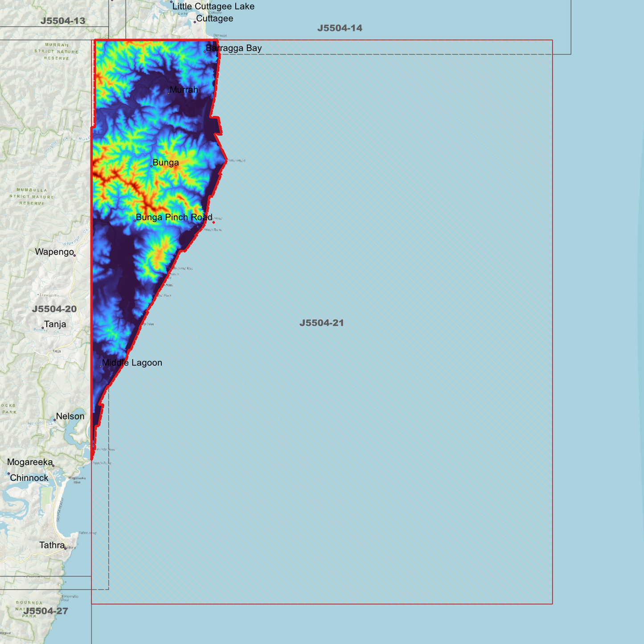Click the Bunga place marker dot
Viewport: 644px width, 644px height.
[x=152, y=166]
